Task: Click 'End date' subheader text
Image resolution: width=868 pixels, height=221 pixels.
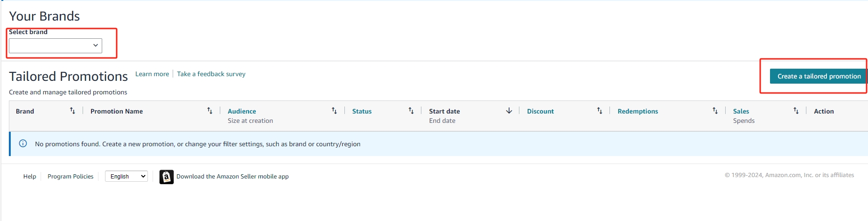Action: point(442,121)
